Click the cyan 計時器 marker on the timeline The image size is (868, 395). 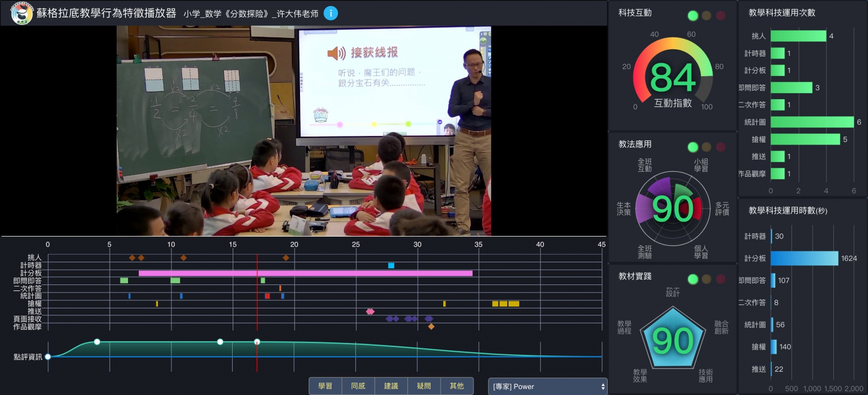[x=391, y=266]
